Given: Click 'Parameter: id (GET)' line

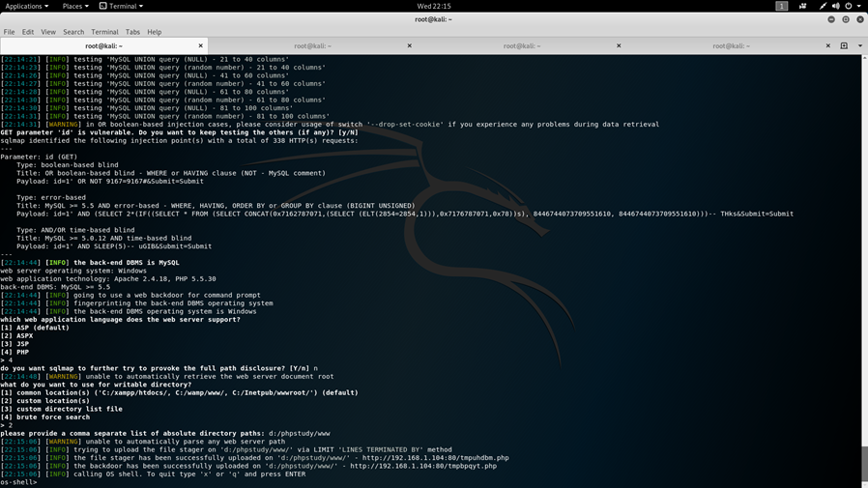Looking at the screenshot, I should pos(39,157).
